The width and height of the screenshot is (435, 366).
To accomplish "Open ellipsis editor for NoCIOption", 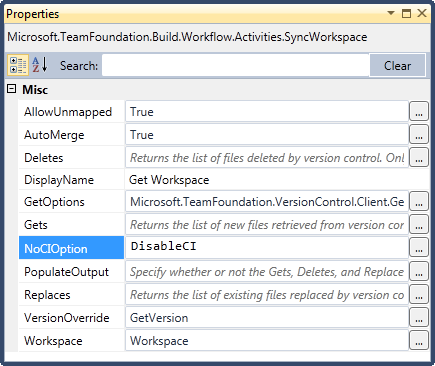I will [x=419, y=248].
